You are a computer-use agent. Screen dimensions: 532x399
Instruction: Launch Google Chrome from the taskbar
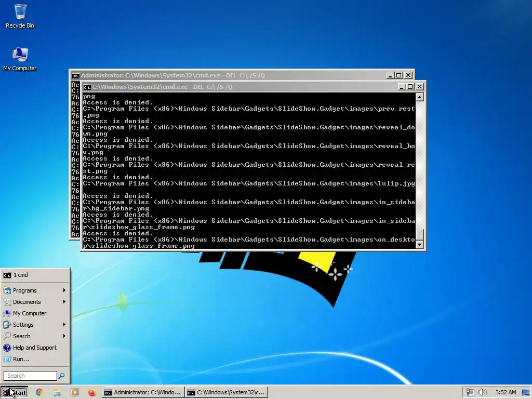(39, 393)
